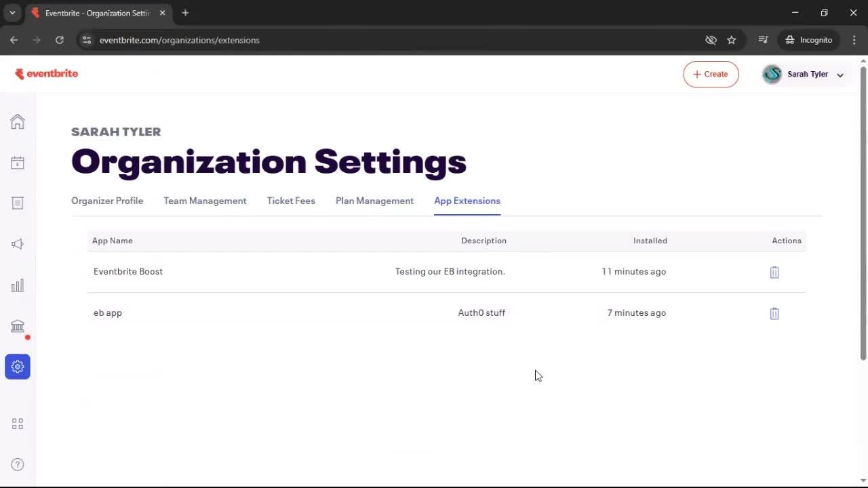868x488 pixels.
Task: Expand Sarah Tyler account menu chevron
Action: coord(840,75)
